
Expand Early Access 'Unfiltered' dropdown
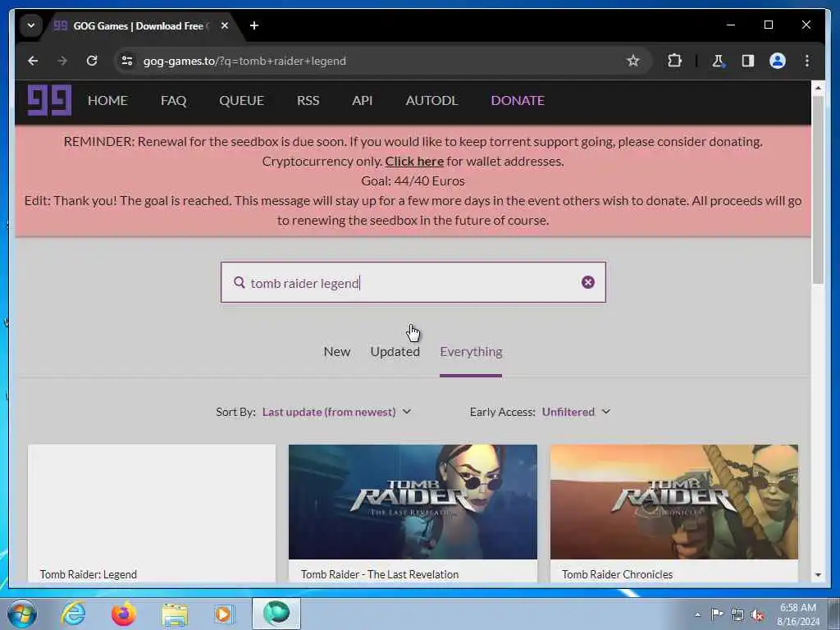click(x=576, y=412)
